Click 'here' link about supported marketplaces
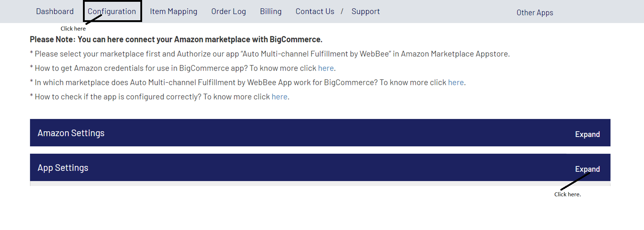This screenshot has height=230, width=644. pyautogui.click(x=456, y=82)
